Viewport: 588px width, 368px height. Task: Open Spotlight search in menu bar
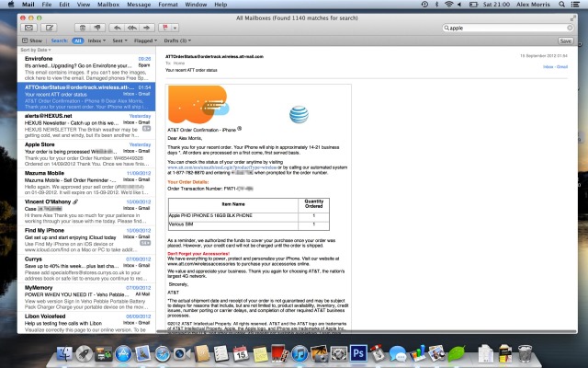(x=561, y=5)
